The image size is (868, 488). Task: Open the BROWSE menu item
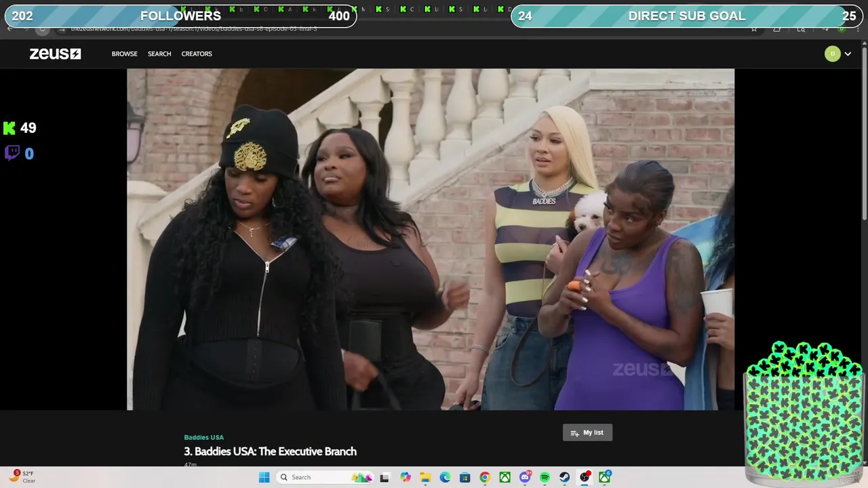125,54
